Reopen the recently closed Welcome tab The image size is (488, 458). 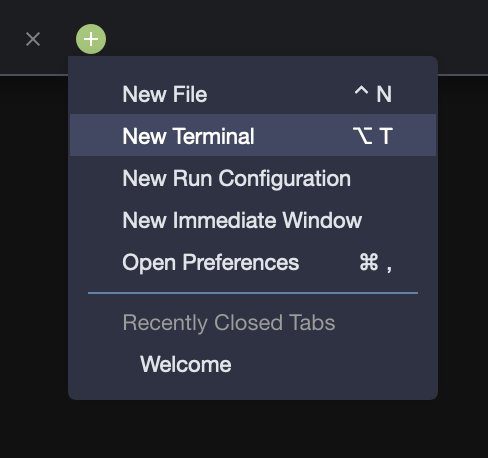point(253,364)
